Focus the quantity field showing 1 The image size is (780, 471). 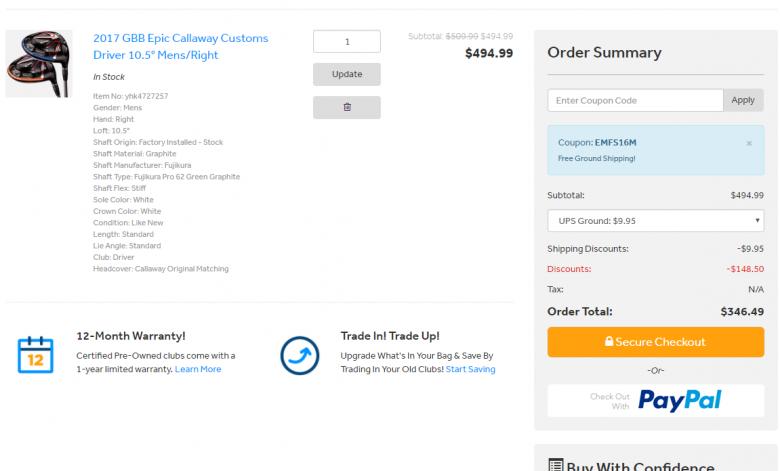pyautogui.click(x=346, y=42)
